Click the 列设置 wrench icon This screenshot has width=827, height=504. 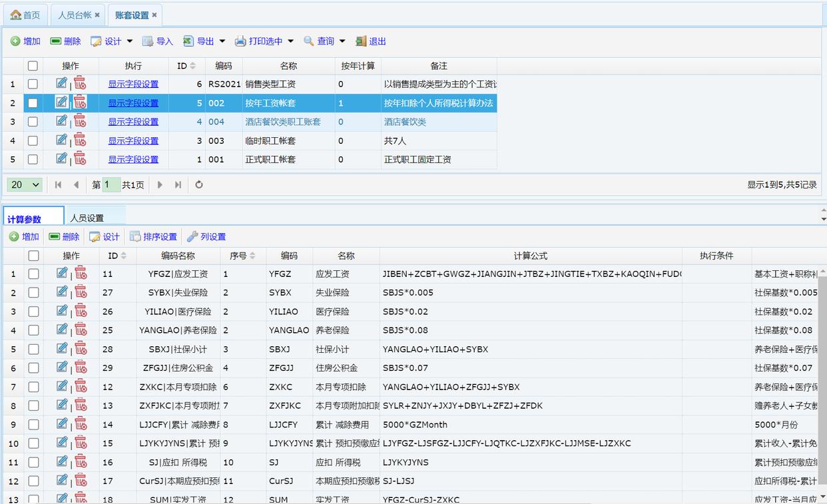192,236
